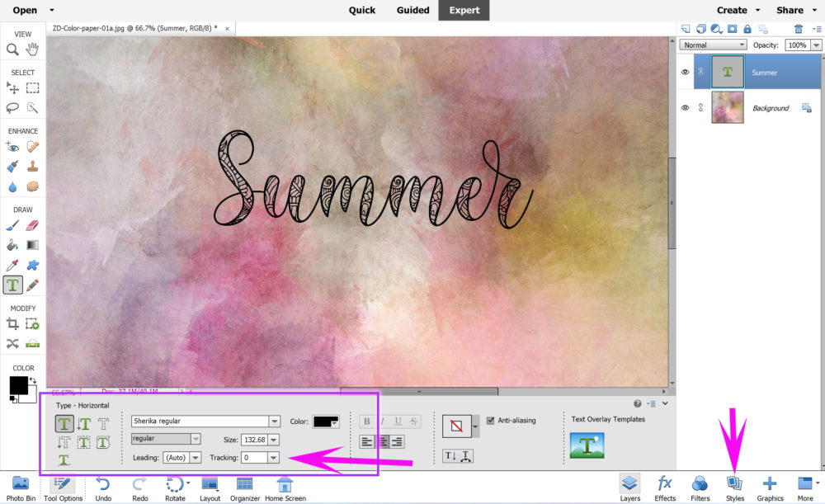Select the Zoom tool in View section
Viewport: 825px width, 504px height.
tap(12, 49)
